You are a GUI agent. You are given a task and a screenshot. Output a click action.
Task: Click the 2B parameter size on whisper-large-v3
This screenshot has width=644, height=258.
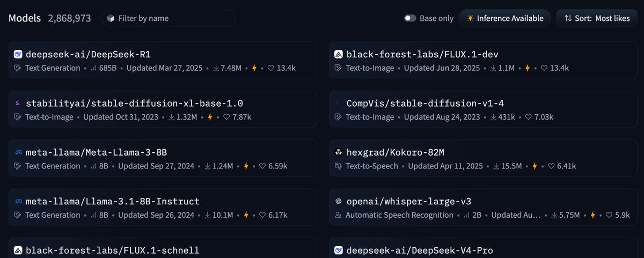(477, 216)
